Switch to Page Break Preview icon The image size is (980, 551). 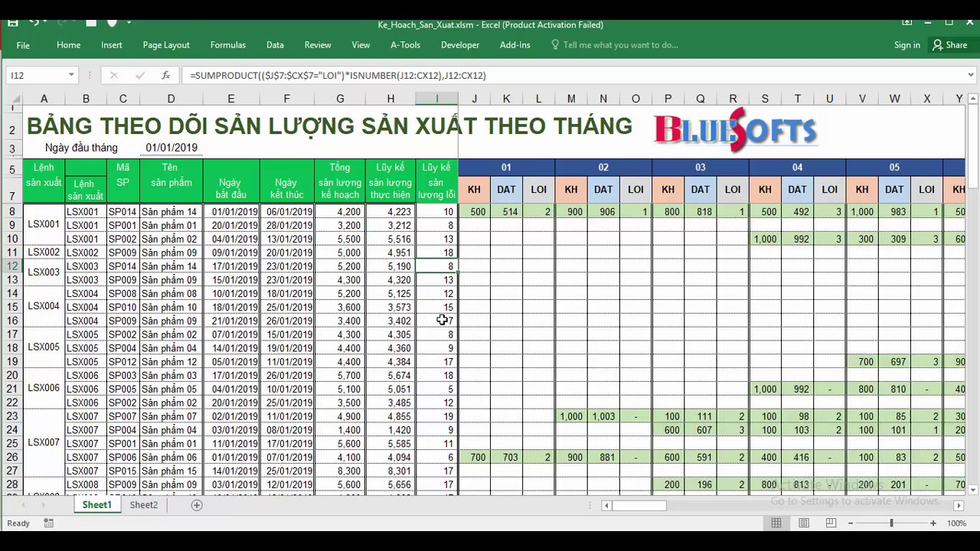[x=831, y=523]
